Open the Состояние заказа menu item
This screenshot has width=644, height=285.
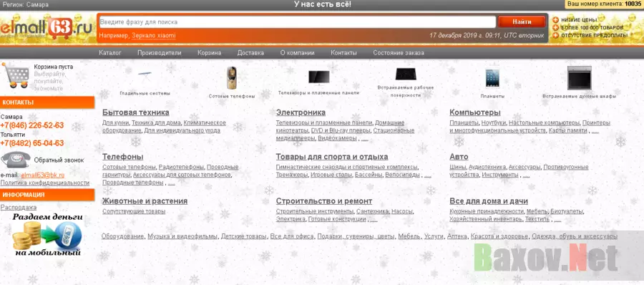pyautogui.click(x=399, y=53)
